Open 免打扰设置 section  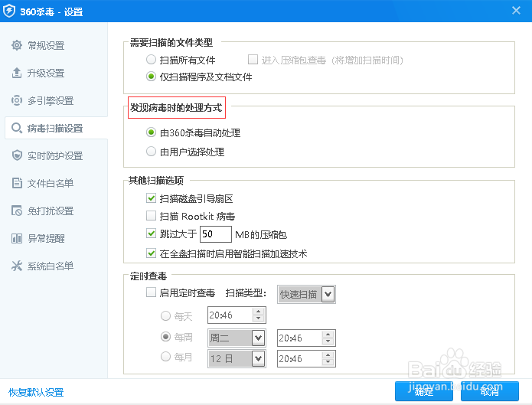[x=51, y=211]
